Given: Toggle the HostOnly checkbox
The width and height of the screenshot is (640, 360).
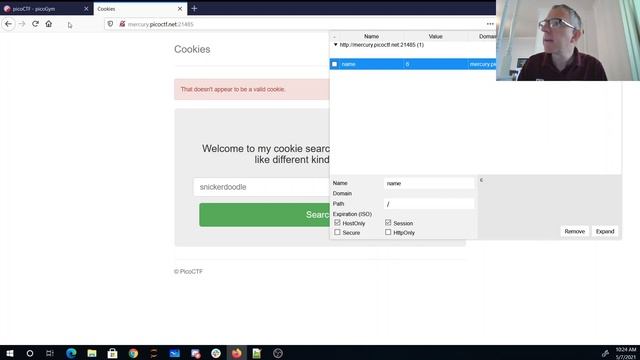Looking at the screenshot, I should click(337, 222).
